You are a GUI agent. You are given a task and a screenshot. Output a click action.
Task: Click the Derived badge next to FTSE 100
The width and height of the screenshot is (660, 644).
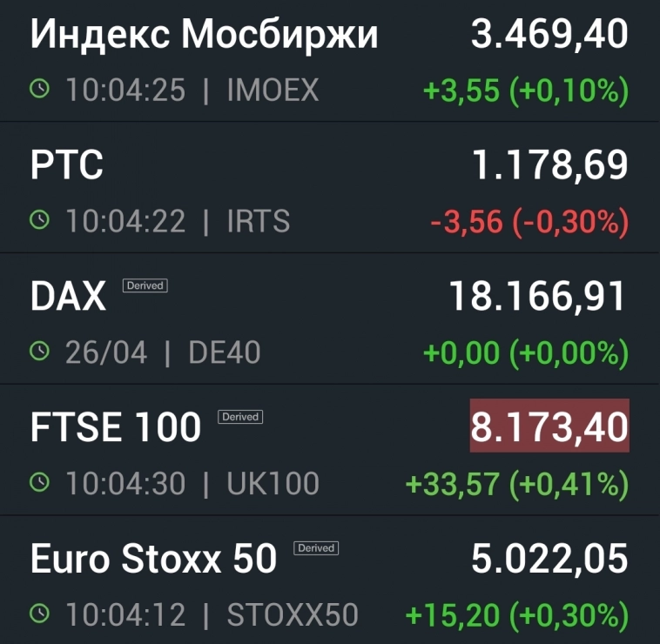pos(240,417)
